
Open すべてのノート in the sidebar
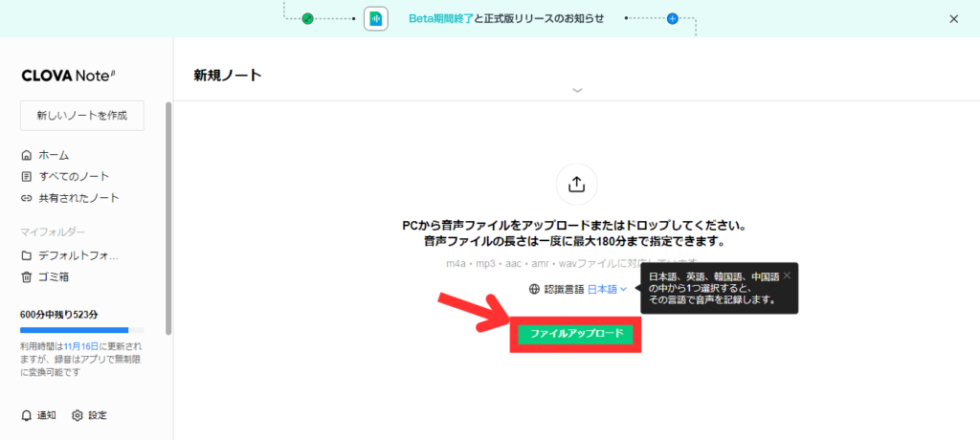point(74,177)
